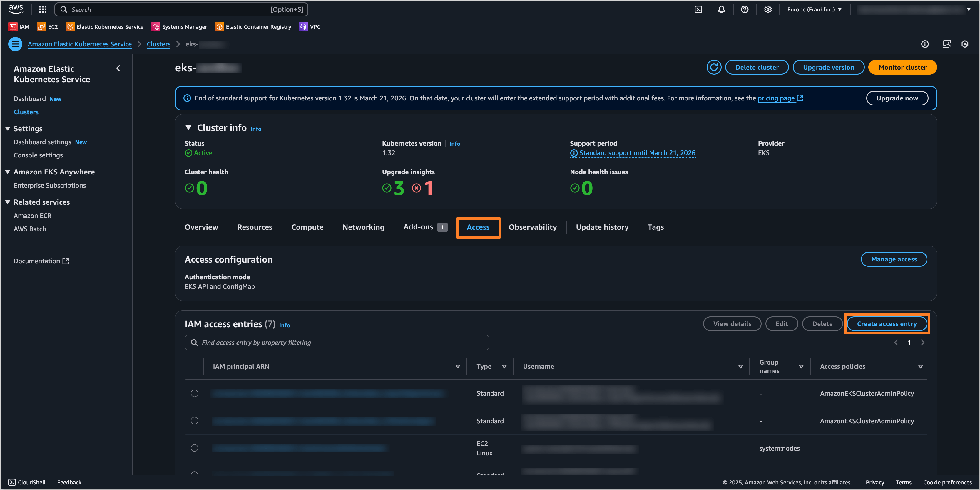Screen dimensions: 980x490
Task: Switch to the Observability tab
Action: (533, 227)
